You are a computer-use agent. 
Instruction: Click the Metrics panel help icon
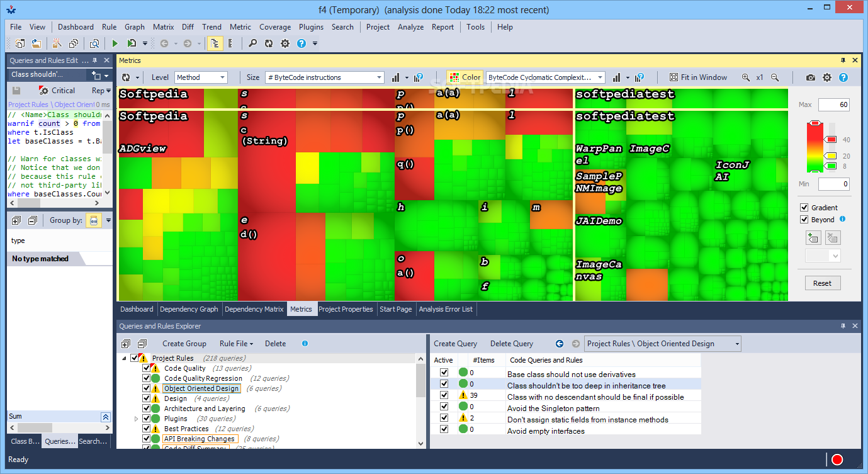click(843, 77)
